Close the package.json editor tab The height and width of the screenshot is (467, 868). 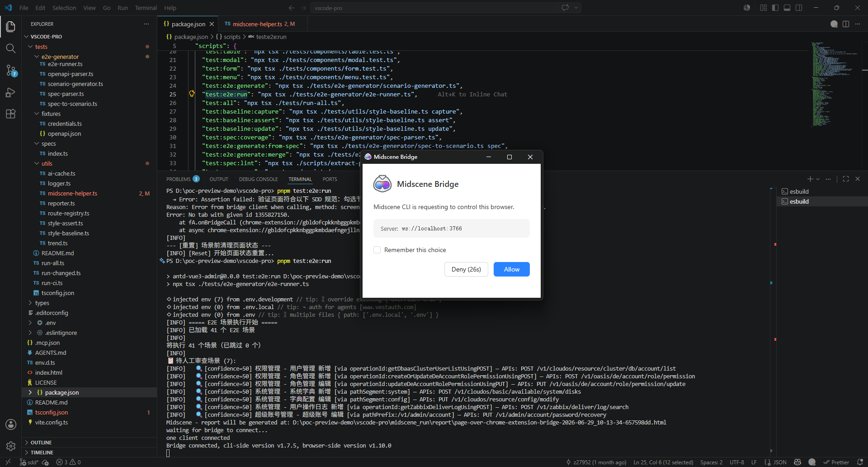[212, 24]
